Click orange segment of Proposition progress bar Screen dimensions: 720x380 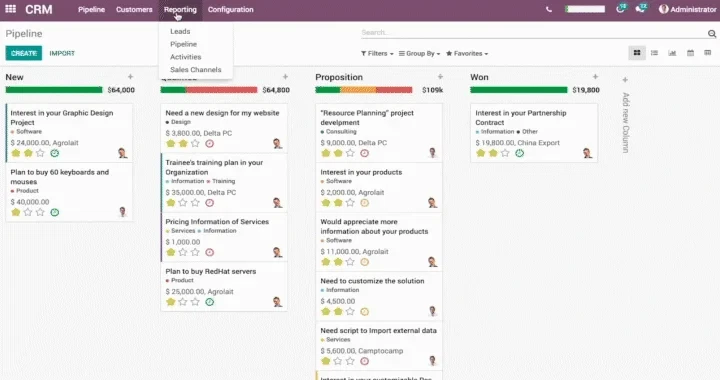coord(358,90)
